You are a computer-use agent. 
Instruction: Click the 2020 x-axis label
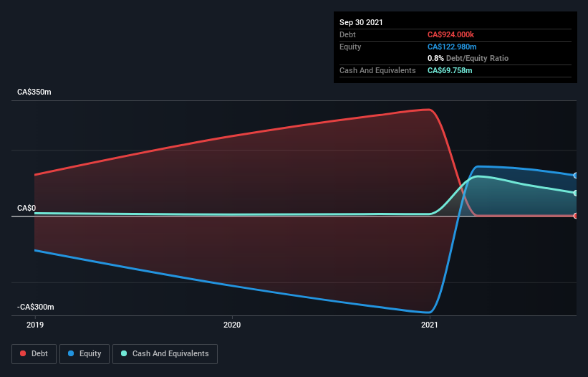point(232,325)
